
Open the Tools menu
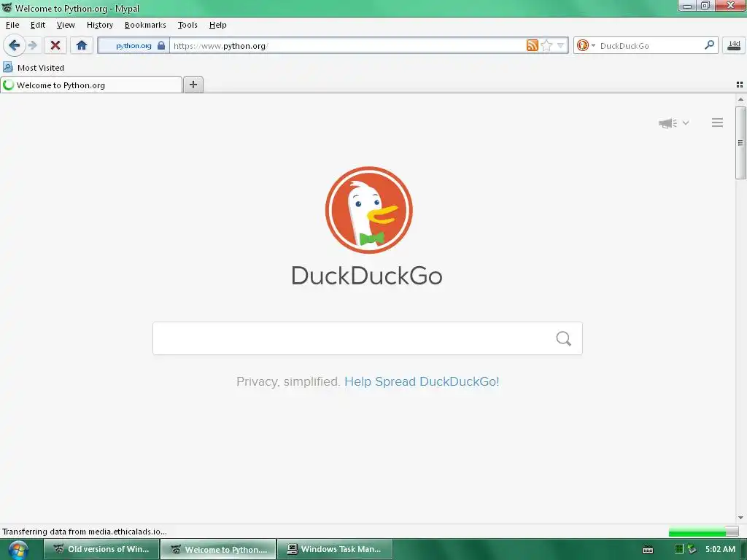(x=187, y=25)
